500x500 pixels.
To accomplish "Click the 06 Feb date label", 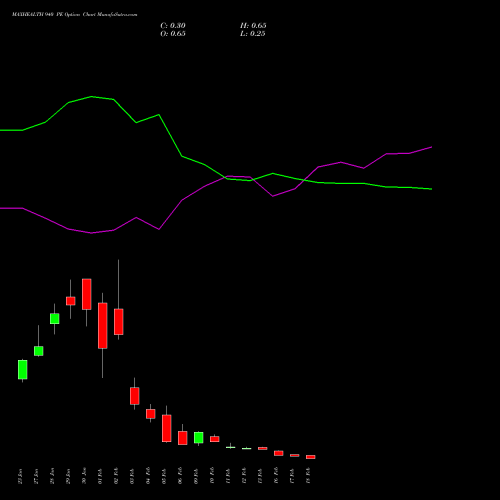I will tap(180, 476).
